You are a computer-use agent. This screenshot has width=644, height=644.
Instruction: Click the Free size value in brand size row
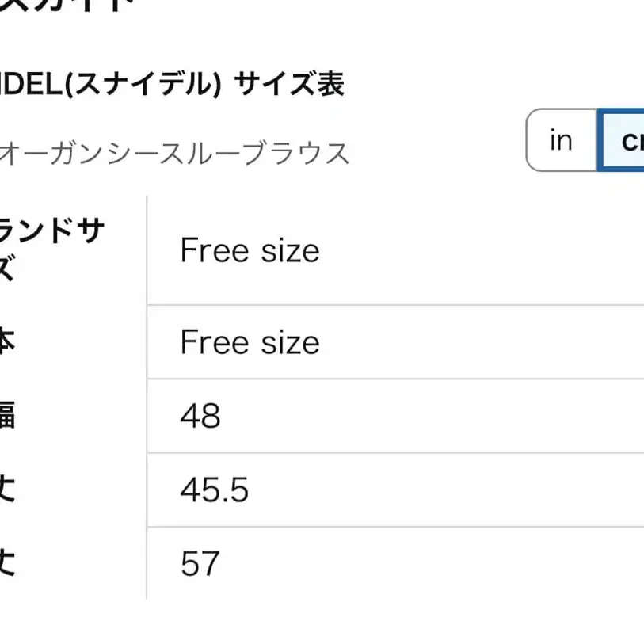click(250, 251)
